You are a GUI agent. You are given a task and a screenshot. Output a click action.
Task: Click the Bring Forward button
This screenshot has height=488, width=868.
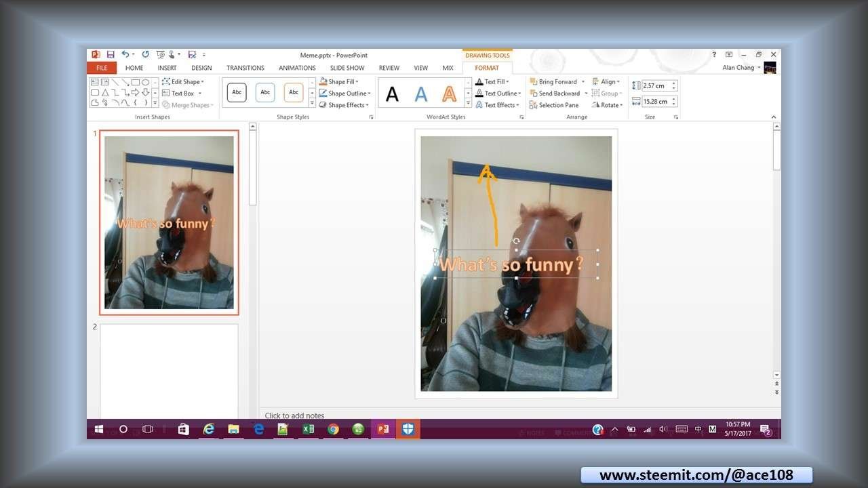(553, 81)
